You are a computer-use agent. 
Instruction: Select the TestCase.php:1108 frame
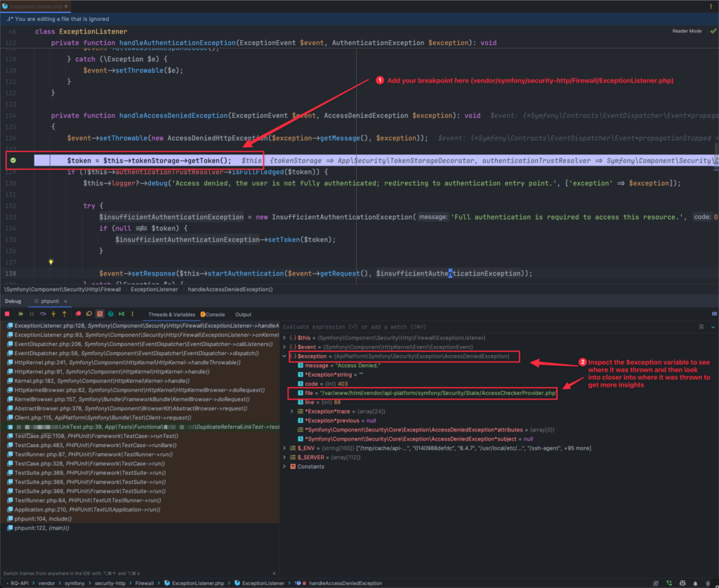(x=143, y=436)
